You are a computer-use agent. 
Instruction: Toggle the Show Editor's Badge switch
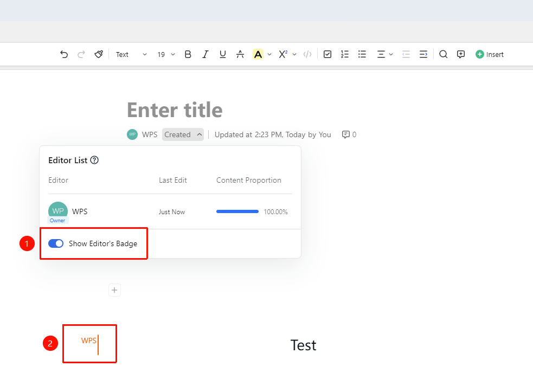click(x=56, y=243)
